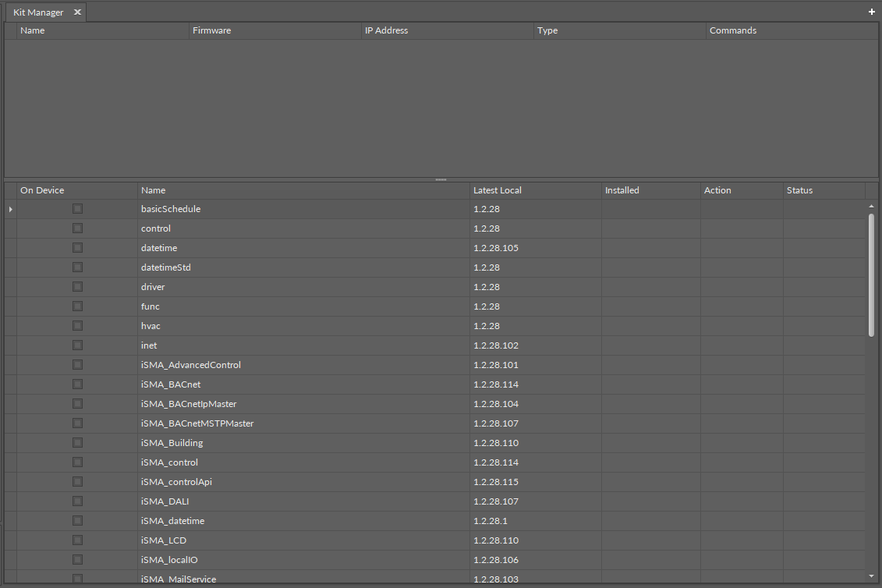Click the Commands column header
The width and height of the screenshot is (882, 588).
point(732,30)
